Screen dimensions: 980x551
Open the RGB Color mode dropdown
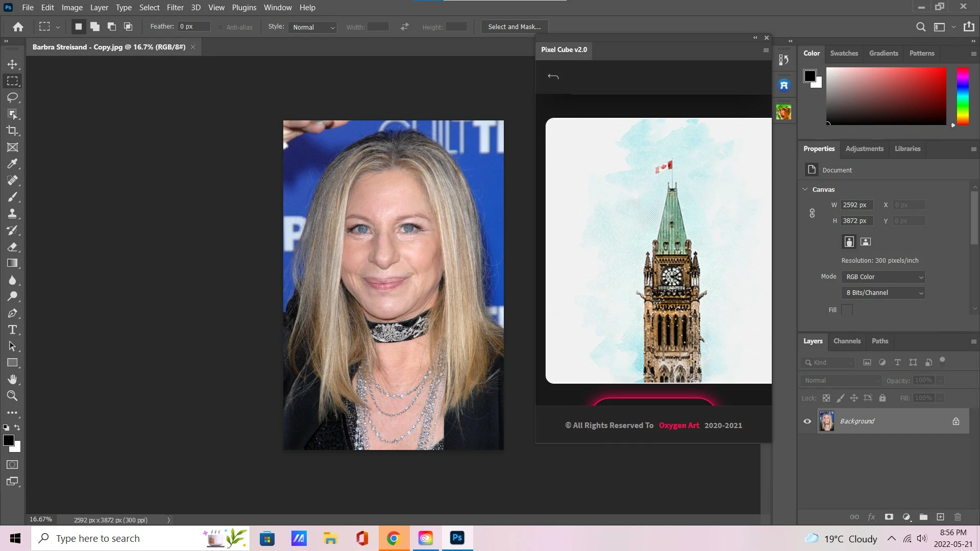pyautogui.click(x=884, y=277)
